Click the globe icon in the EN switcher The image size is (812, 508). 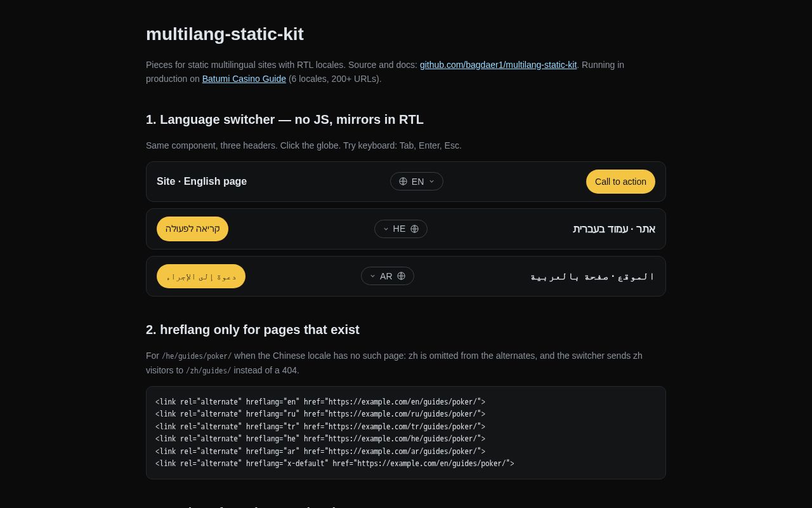pyautogui.click(x=403, y=182)
